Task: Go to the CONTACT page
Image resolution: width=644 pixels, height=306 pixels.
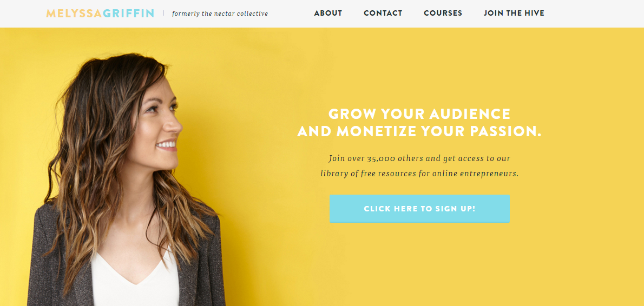Action: (x=383, y=13)
